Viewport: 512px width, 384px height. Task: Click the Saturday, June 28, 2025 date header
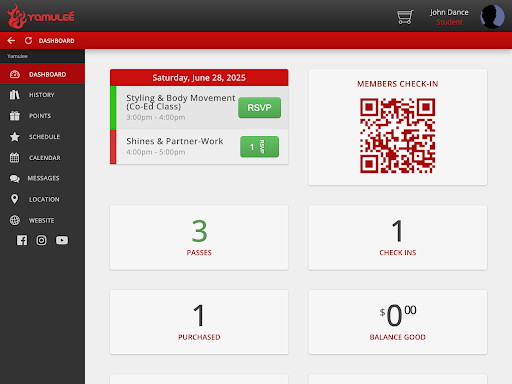click(199, 78)
